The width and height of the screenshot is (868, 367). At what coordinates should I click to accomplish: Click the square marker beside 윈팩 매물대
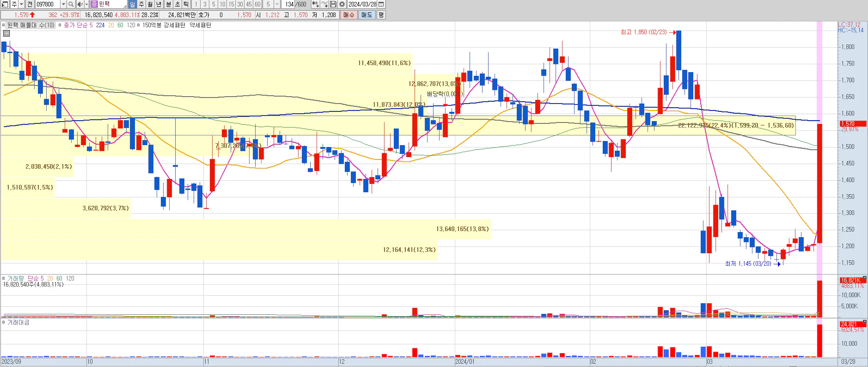point(4,25)
